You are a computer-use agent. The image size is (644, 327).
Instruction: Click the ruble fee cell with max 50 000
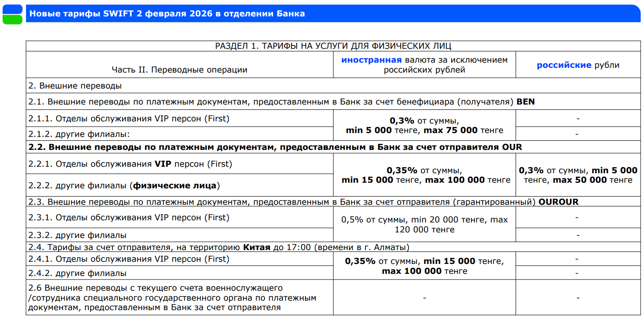578,175
